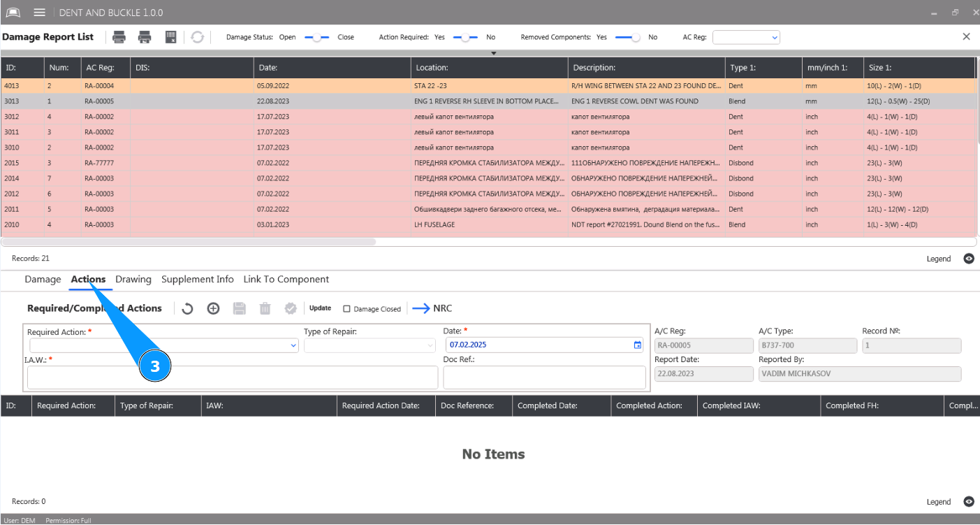Export the damage list with the spreadsheet icon
The image size is (980, 525).
[170, 37]
